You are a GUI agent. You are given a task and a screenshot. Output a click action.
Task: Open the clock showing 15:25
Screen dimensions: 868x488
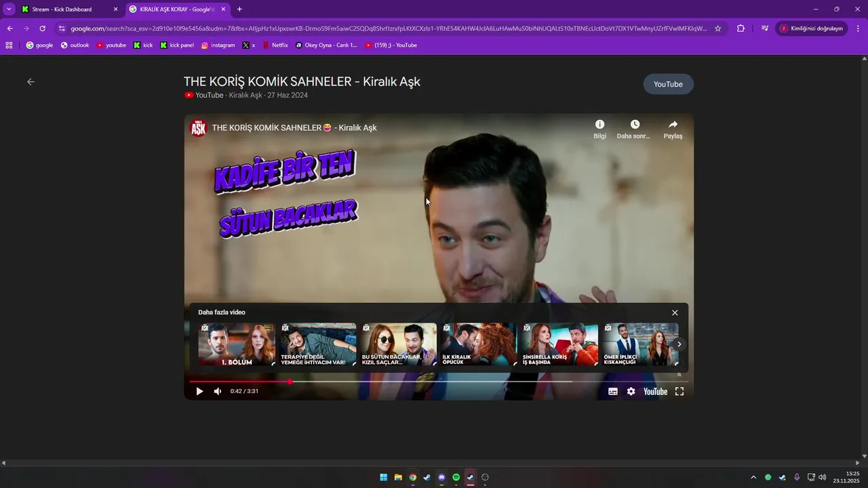847,477
